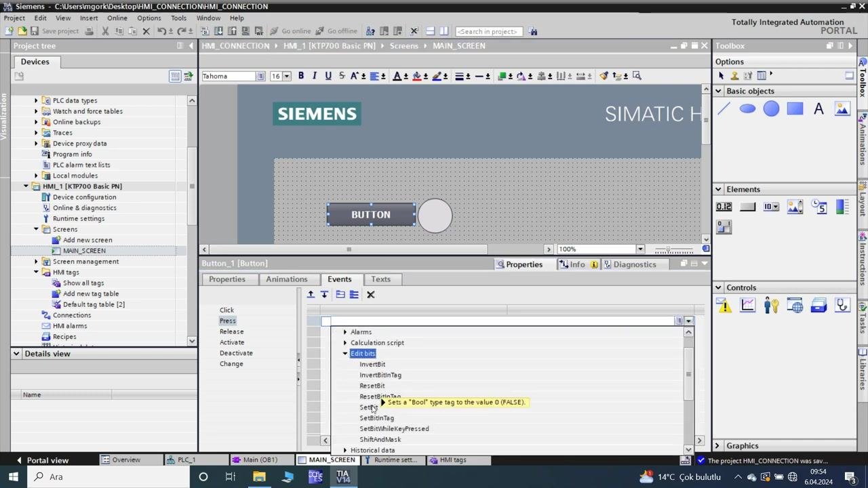Switch to the Texts tab
Viewport: 868px width, 488px height.
point(380,279)
